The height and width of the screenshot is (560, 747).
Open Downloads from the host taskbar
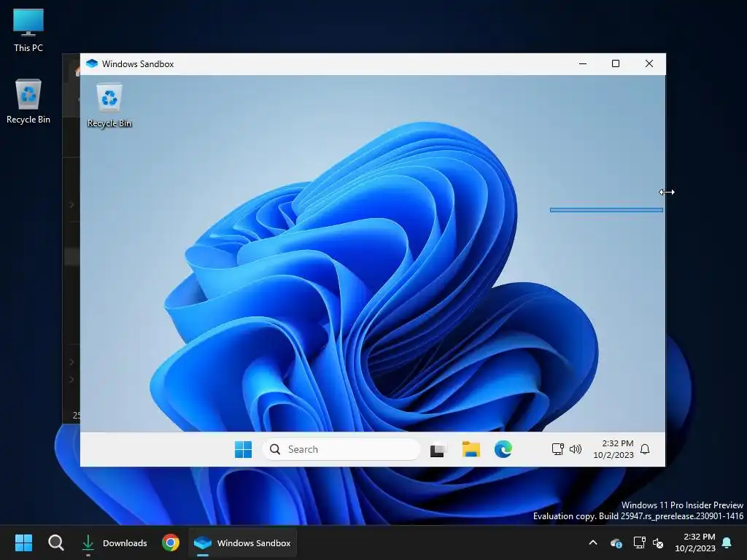coord(115,542)
